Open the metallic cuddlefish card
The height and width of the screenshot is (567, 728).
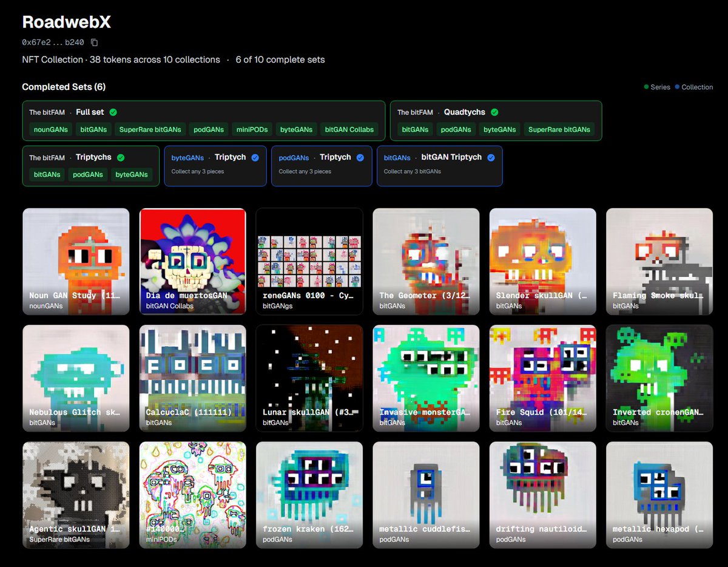coord(426,495)
